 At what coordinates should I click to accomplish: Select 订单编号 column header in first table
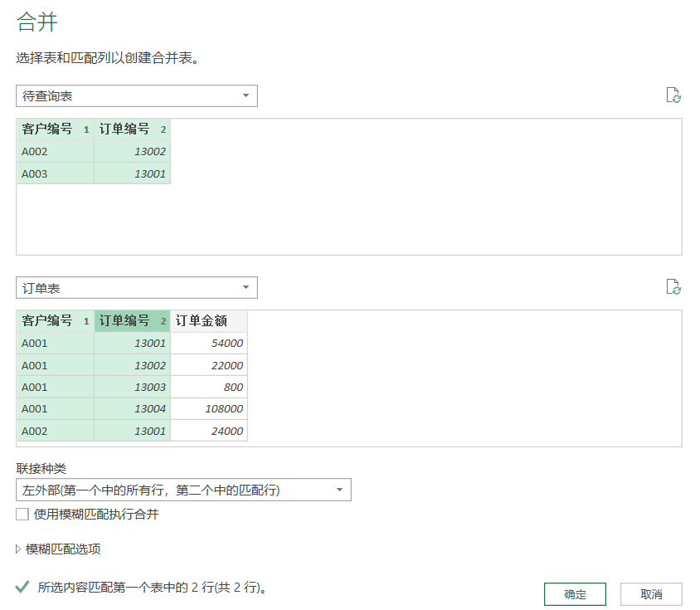(x=132, y=129)
